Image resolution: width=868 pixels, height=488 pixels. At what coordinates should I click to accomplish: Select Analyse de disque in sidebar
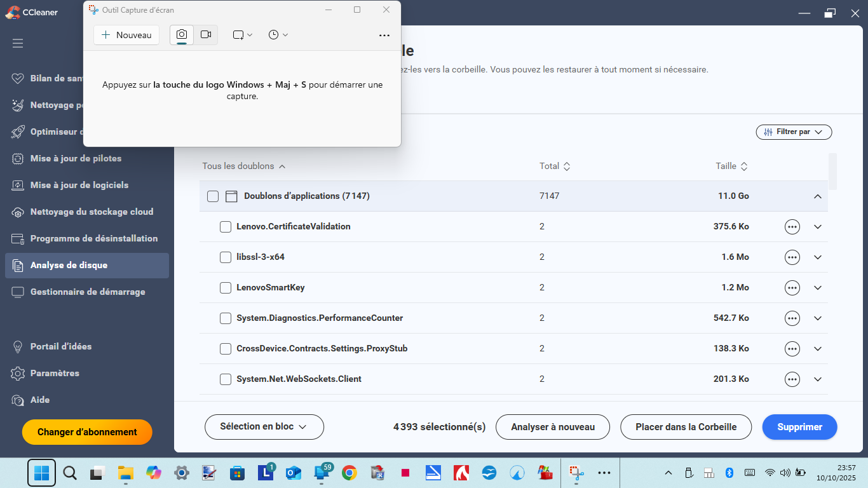(x=87, y=266)
